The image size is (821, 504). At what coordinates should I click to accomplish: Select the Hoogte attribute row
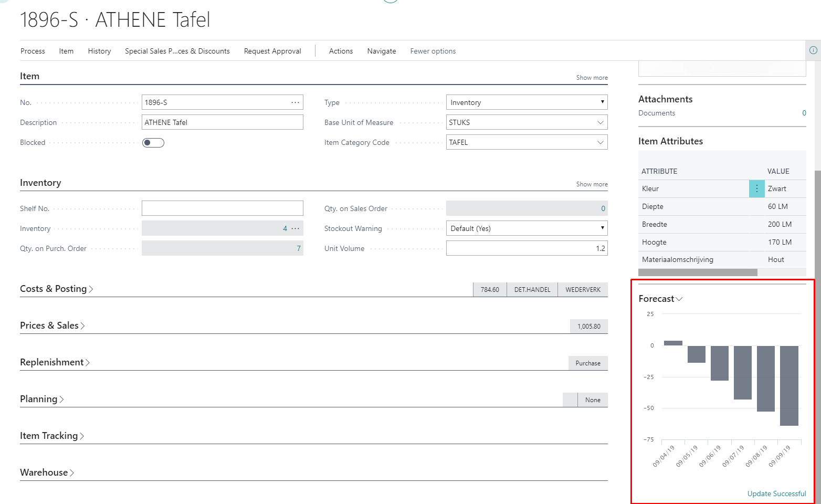[722, 242]
